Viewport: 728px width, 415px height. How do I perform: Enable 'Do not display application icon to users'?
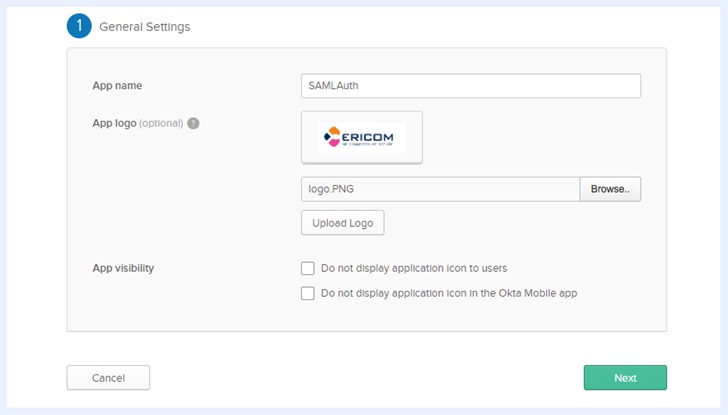coord(308,268)
